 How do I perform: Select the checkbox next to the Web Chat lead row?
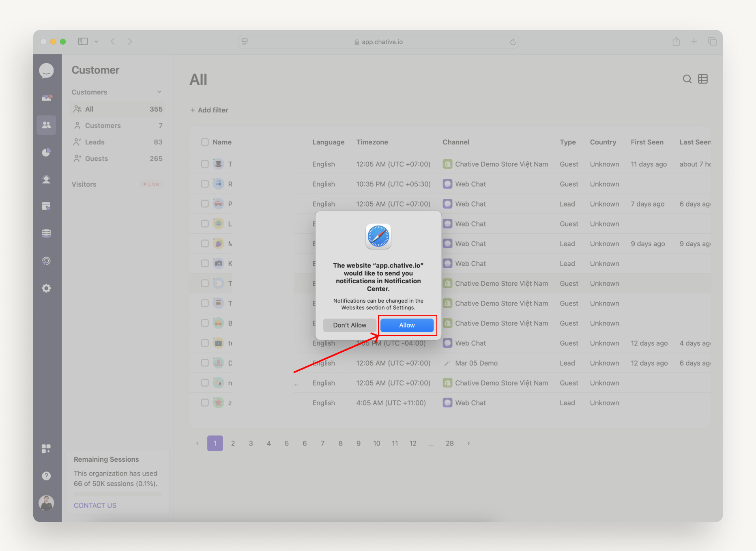point(205,204)
